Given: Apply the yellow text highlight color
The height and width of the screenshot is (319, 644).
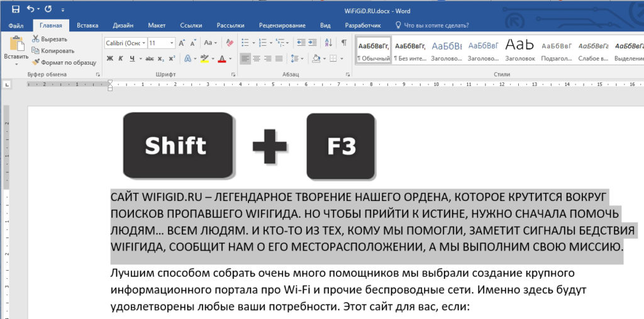Looking at the screenshot, I should (x=204, y=58).
